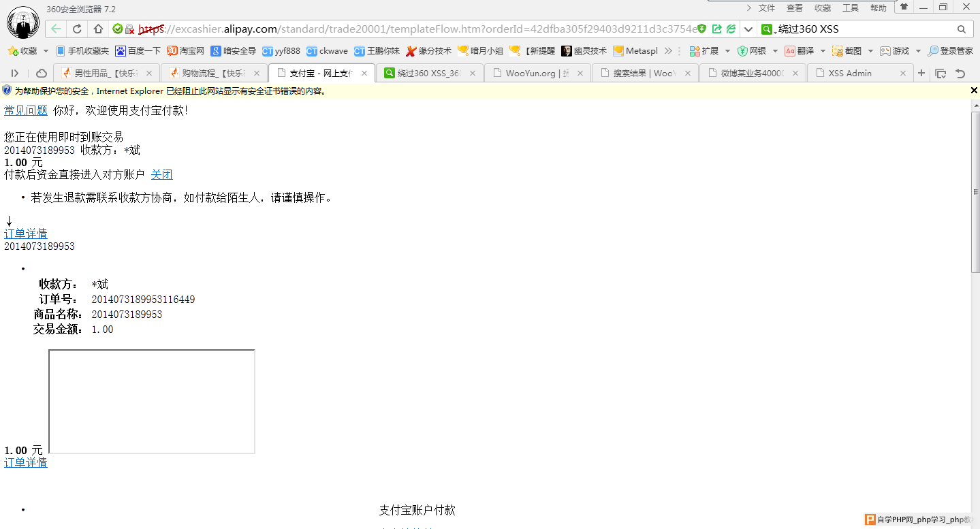The height and width of the screenshot is (529, 980).
Task: Open the 查看 menu
Action: coord(795,8)
